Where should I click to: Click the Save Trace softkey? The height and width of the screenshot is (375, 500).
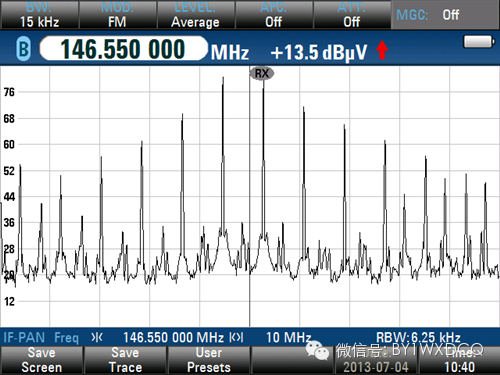point(125,360)
